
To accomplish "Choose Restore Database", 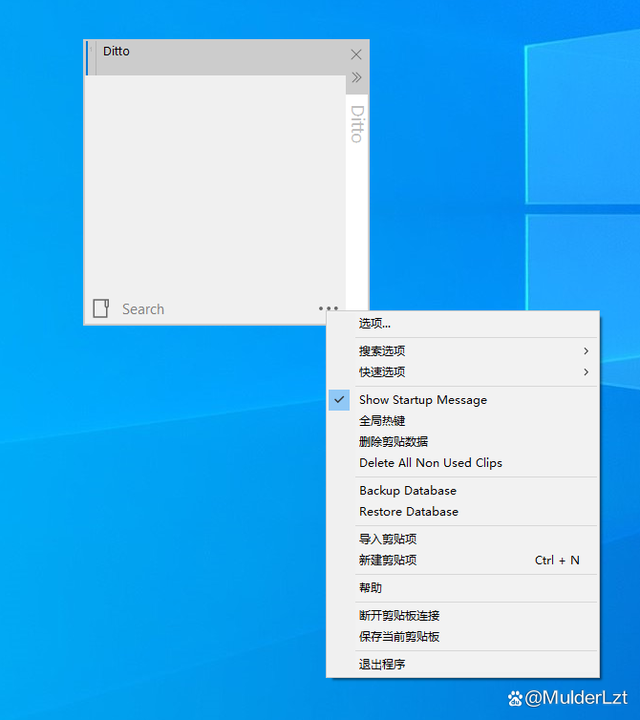I will (462, 512).
